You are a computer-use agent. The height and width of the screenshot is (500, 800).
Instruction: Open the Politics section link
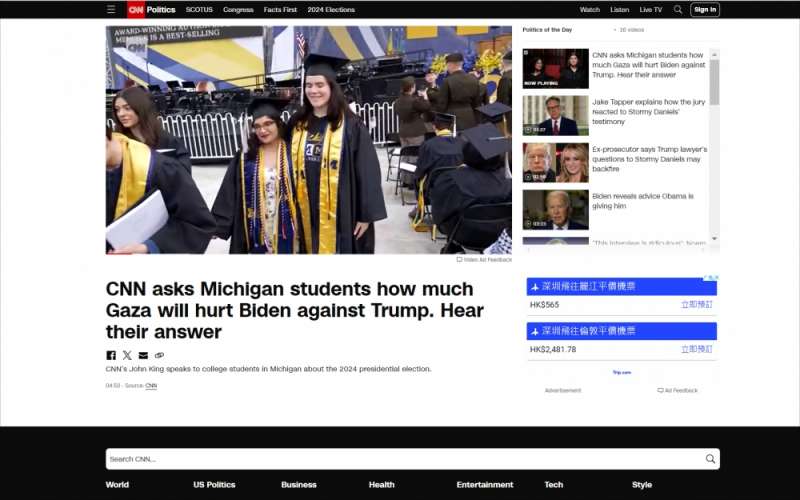point(161,10)
